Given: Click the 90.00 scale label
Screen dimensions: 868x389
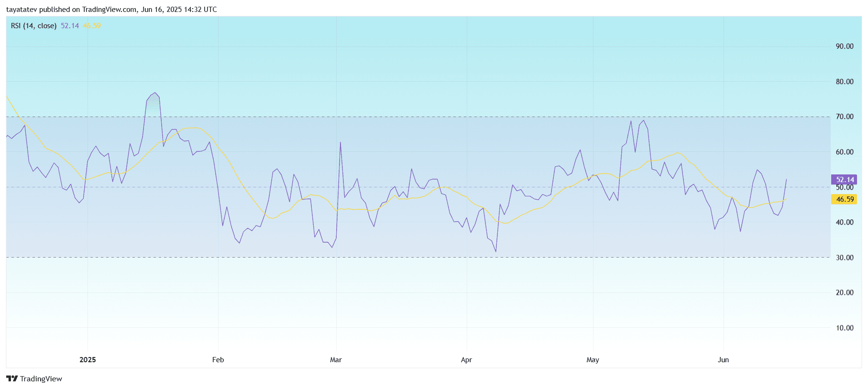Looking at the screenshot, I should [845, 46].
